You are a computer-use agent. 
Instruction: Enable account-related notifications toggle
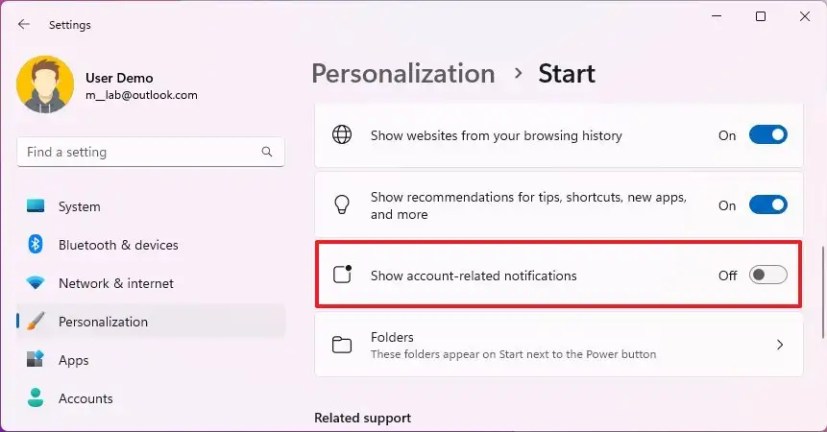[x=768, y=275]
